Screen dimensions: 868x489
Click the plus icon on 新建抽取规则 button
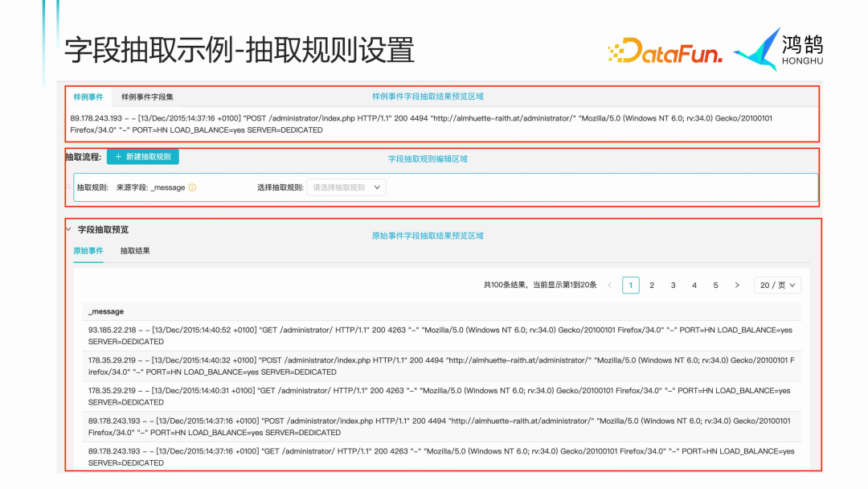click(117, 157)
